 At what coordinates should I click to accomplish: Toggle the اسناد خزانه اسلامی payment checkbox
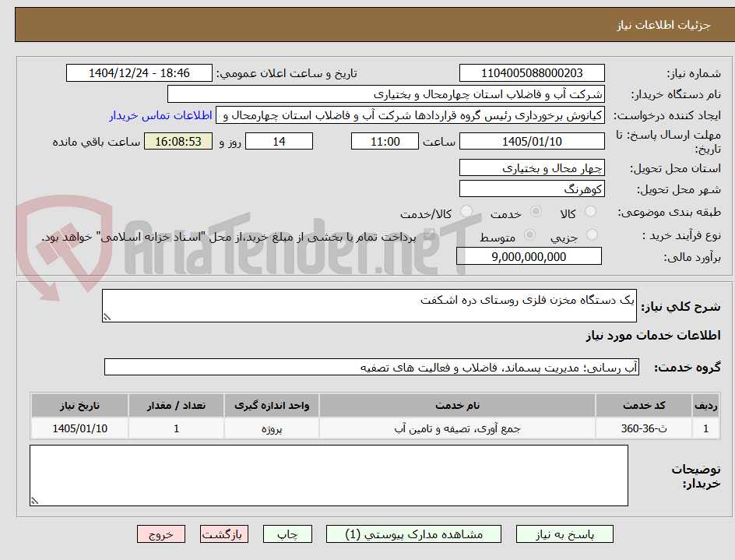tap(428, 236)
